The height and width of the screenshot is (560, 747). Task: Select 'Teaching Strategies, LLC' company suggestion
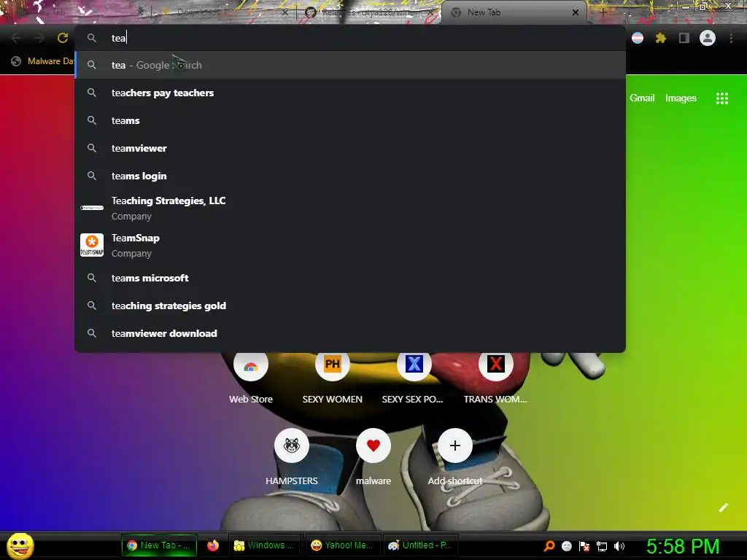(350, 208)
